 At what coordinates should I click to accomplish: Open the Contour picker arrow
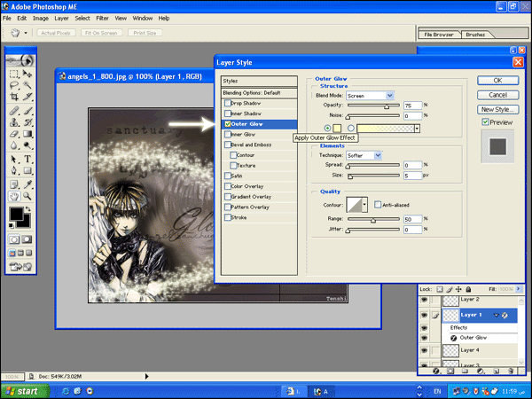click(x=364, y=204)
